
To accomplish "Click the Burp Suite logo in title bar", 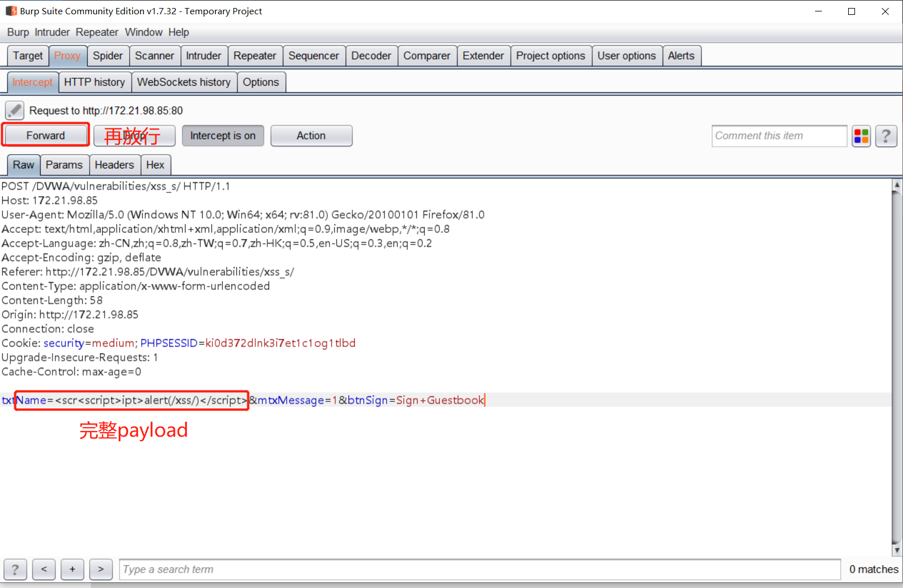I will click(11, 11).
